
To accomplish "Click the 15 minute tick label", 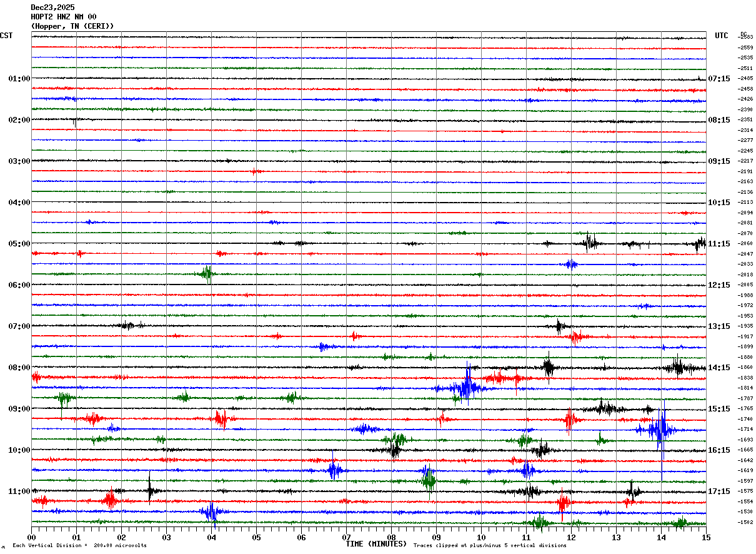I will tap(706, 537).
